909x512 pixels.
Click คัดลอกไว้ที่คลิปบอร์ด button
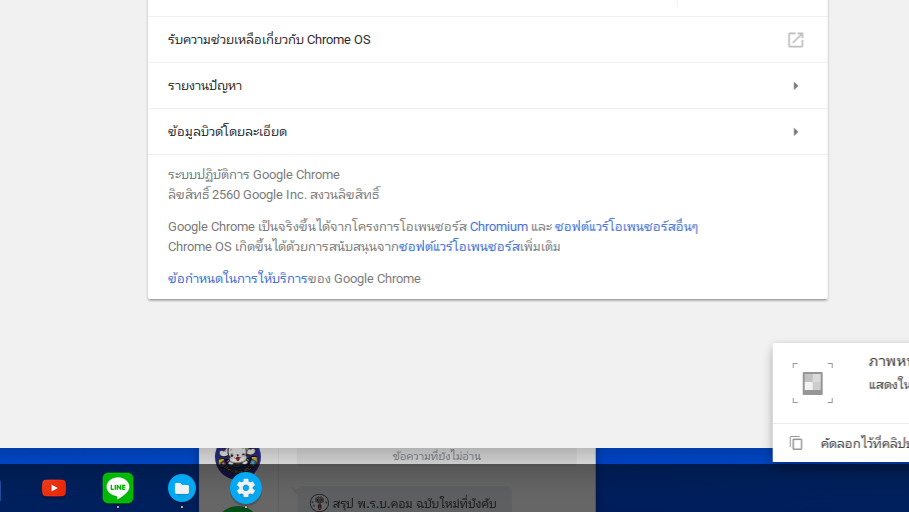(x=841, y=443)
